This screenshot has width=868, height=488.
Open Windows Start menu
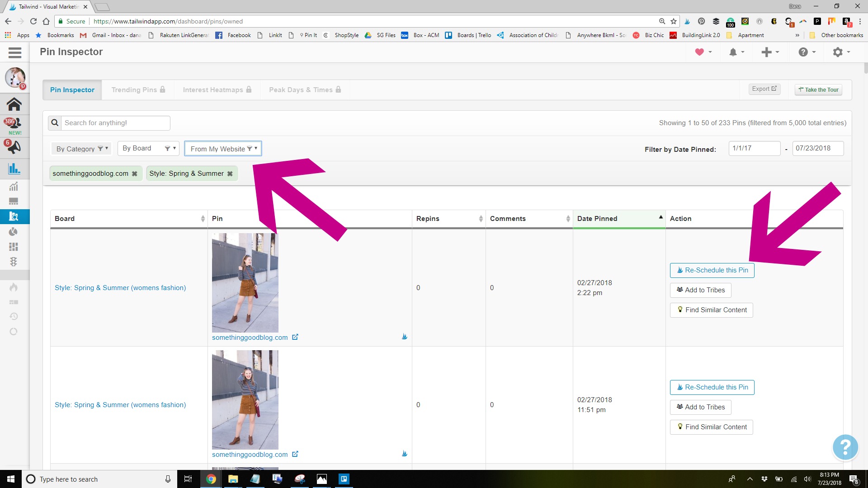(11, 479)
